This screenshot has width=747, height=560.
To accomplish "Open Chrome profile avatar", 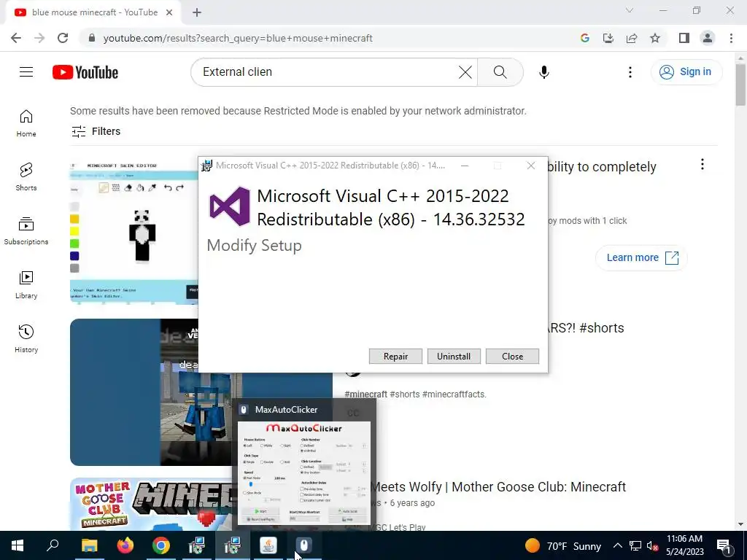I will coord(708,38).
